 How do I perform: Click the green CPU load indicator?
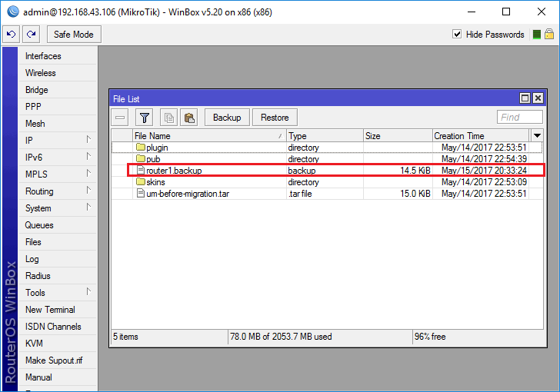click(536, 35)
